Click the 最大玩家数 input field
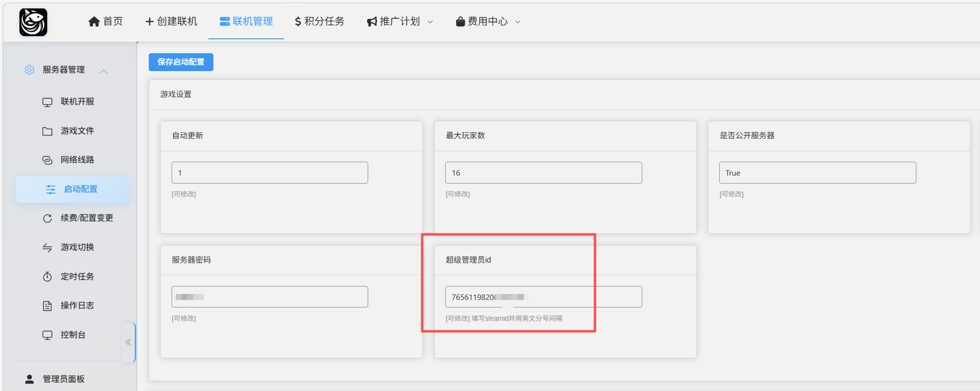The height and width of the screenshot is (391, 980). tap(543, 173)
